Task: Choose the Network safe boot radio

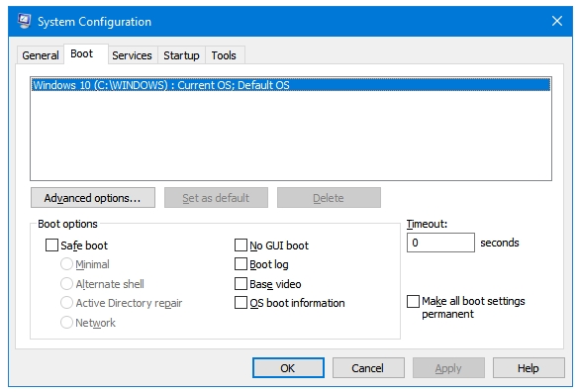Action: click(66, 323)
